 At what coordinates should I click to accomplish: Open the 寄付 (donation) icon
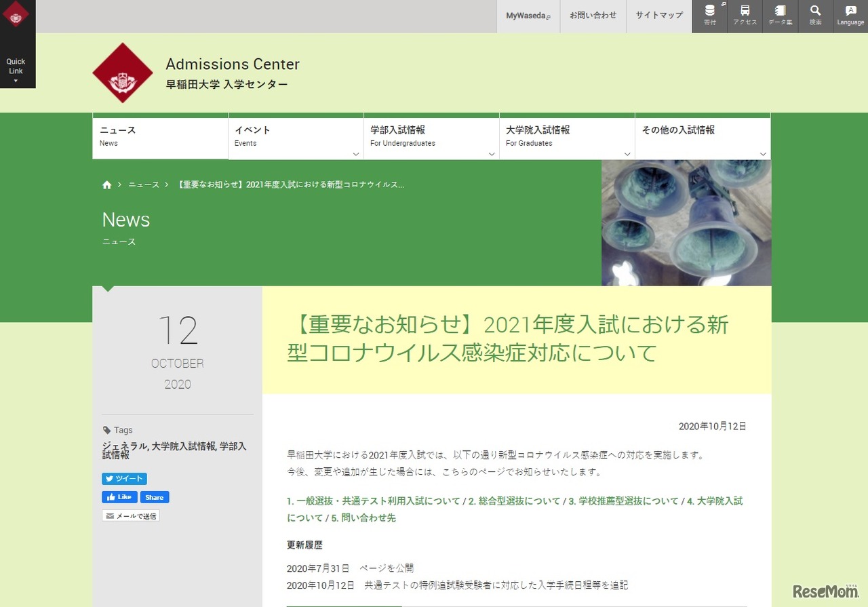[709, 15]
